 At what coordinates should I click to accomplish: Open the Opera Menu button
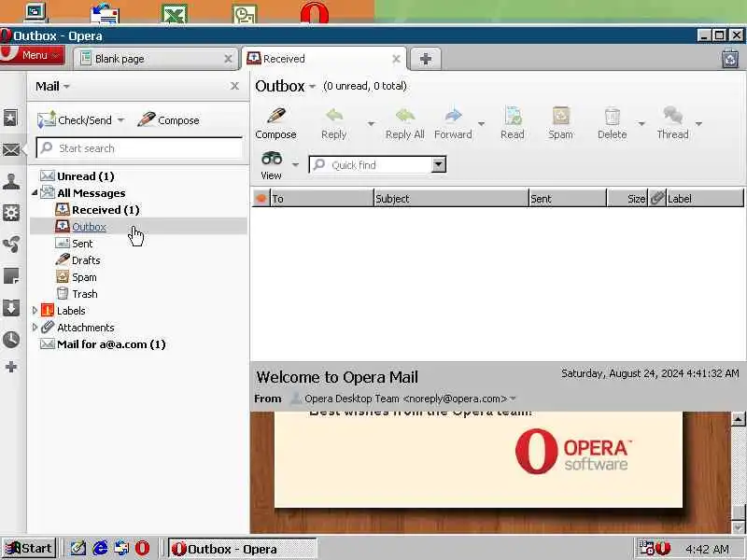[x=33, y=55]
